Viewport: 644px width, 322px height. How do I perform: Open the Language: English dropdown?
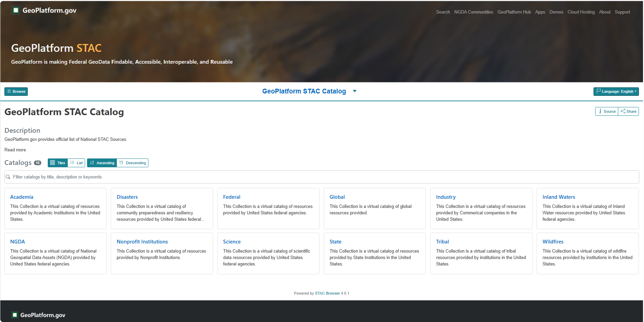(616, 91)
